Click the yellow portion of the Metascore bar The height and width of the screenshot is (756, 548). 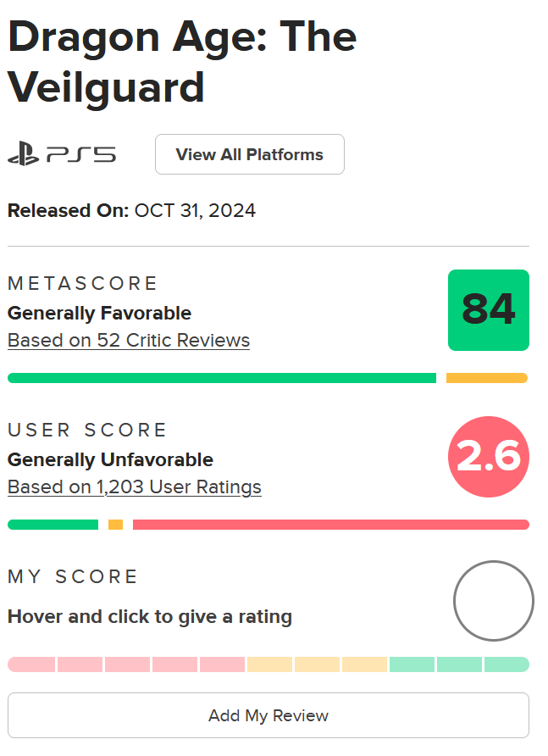486,378
